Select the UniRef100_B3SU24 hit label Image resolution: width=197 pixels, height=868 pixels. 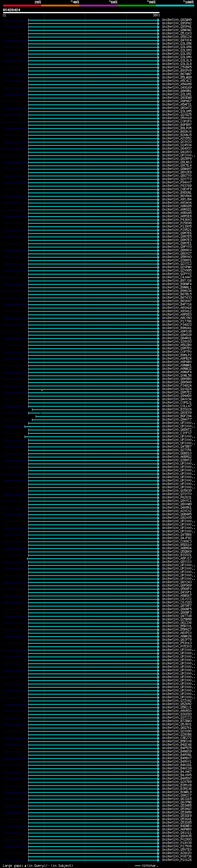tap(177, 410)
